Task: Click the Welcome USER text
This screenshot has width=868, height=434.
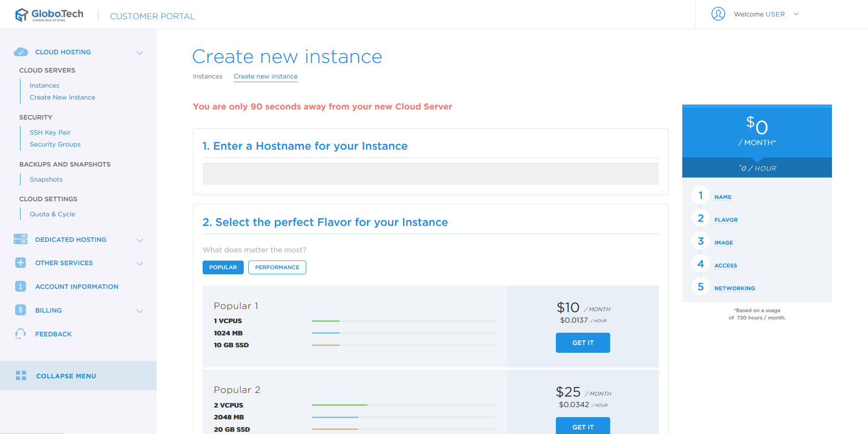Action: pos(759,14)
